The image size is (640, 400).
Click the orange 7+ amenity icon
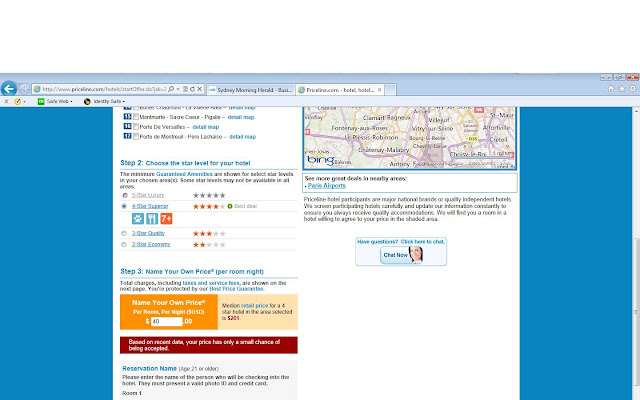166,219
